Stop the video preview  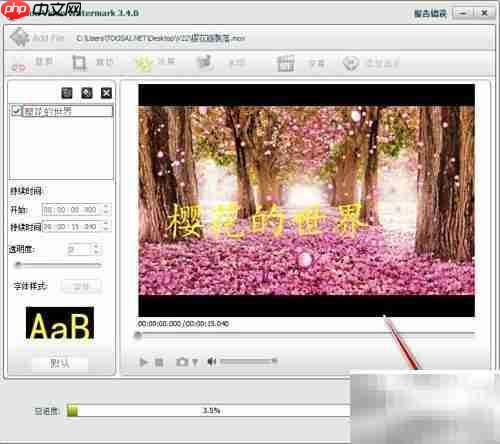[x=159, y=362]
